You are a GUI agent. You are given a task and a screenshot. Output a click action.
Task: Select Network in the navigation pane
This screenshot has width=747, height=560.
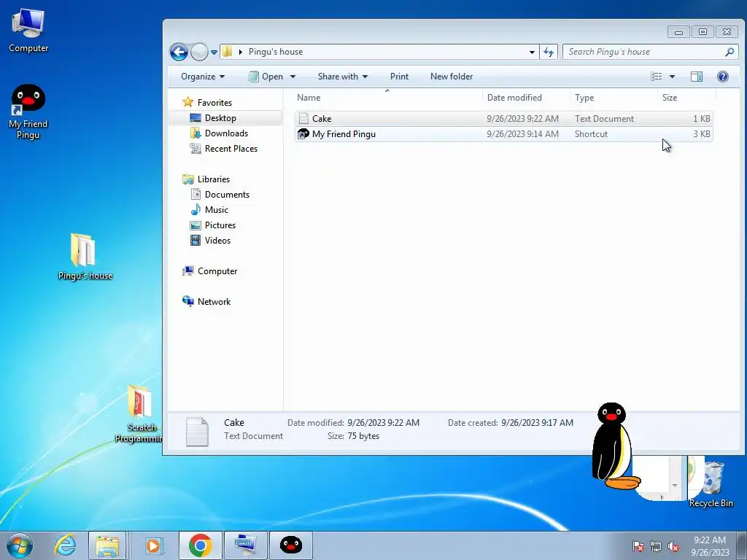(x=214, y=302)
